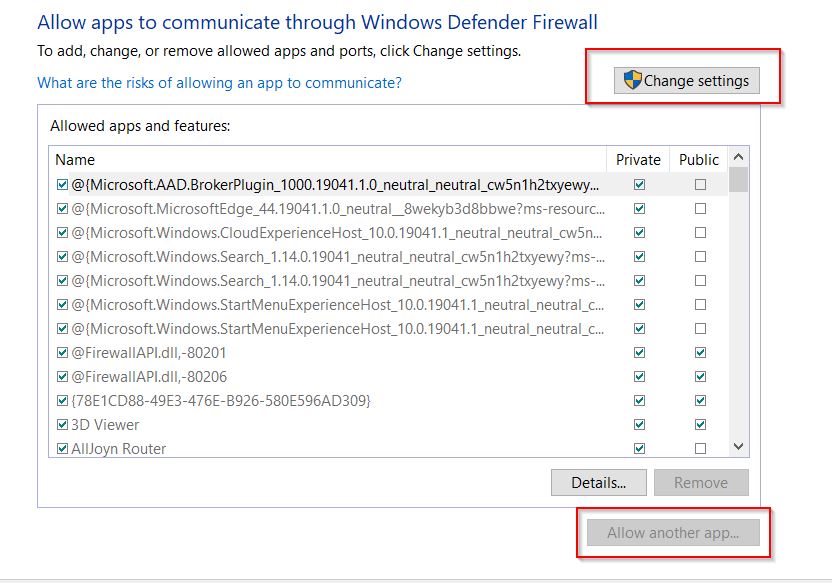
Task: Click the Public column header
Action: [699, 160]
